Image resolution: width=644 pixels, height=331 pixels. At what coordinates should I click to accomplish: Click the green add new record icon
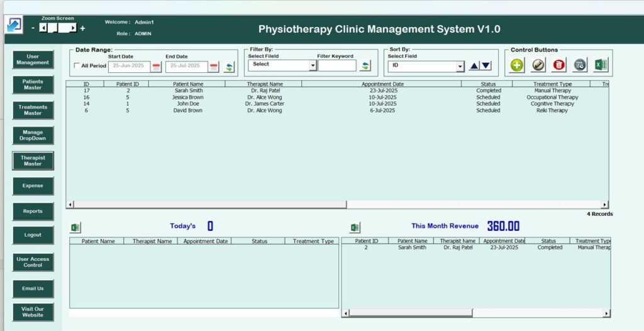(517, 65)
